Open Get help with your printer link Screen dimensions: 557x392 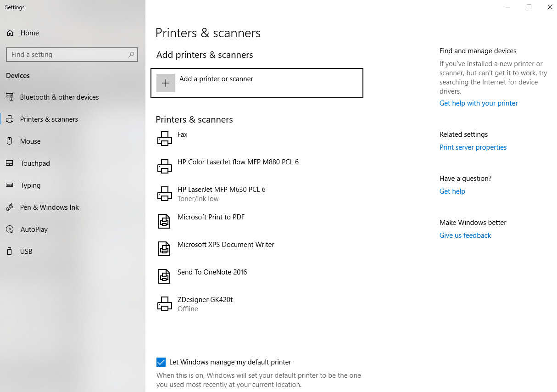(479, 103)
